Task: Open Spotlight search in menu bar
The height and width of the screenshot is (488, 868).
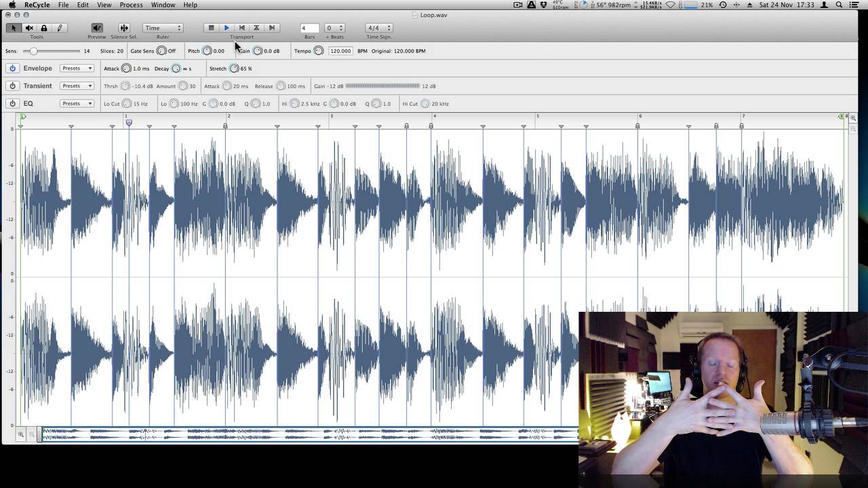Action: (x=840, y=5)
